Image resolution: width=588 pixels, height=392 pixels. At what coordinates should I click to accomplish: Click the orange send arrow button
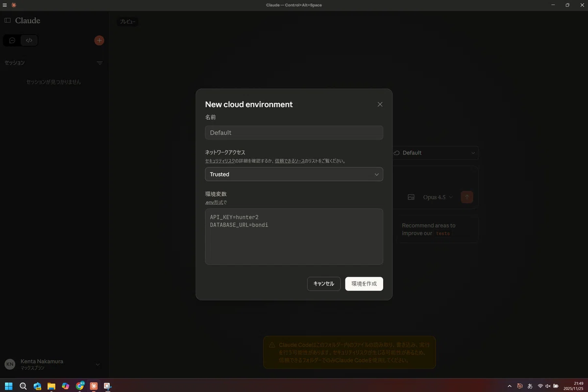click(x=467, y=197)
